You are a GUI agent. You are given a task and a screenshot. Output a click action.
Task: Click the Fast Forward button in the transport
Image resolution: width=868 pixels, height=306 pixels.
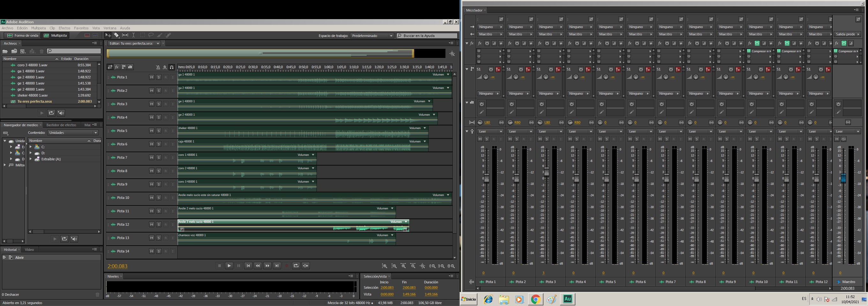coord(267,266)
